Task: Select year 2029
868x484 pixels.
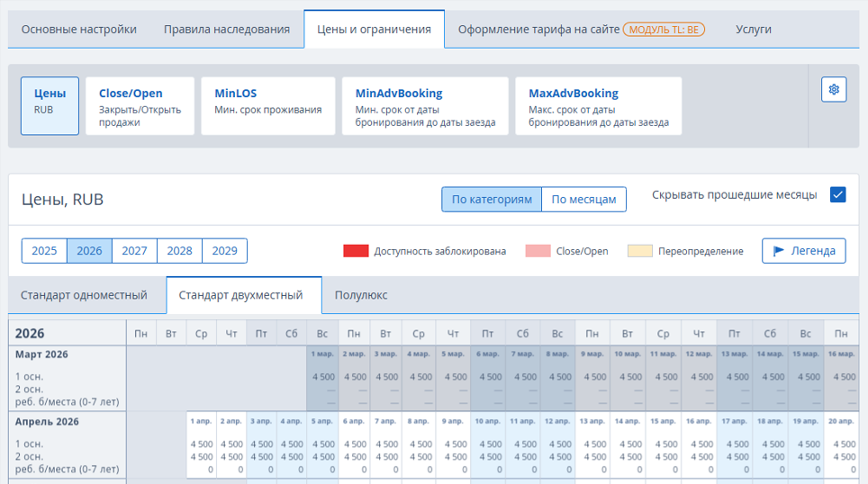Action: (224, 251)
